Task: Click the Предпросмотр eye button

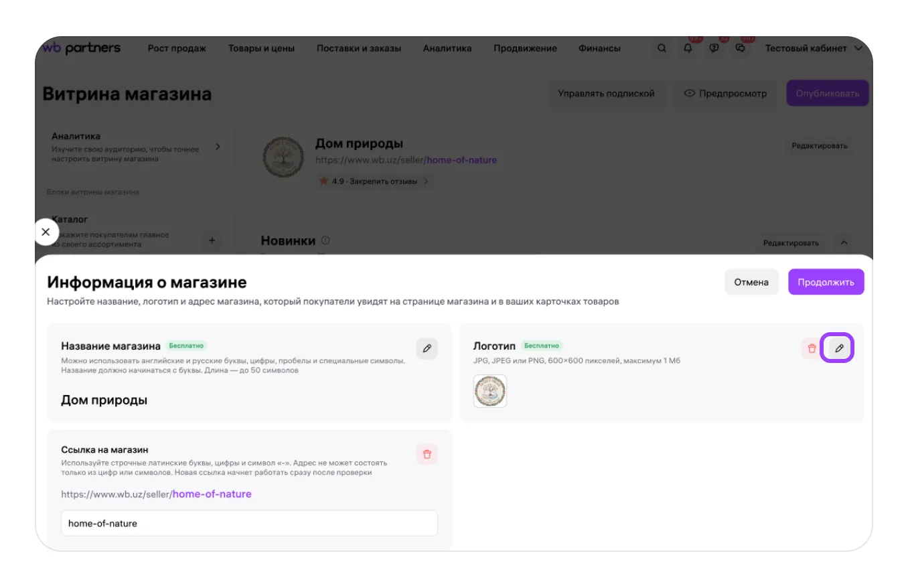Action: pos(725,94)
